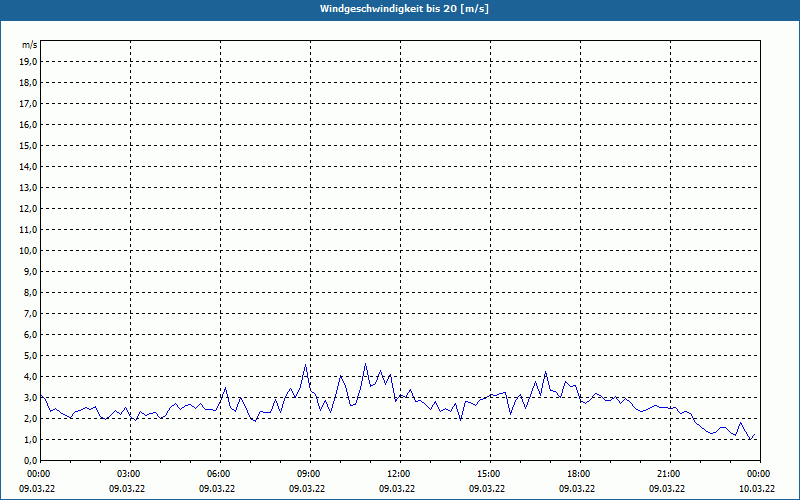Select the '18,0' y-axis label
The width and height of the screenshot is (800, 500).
[28, 83]
